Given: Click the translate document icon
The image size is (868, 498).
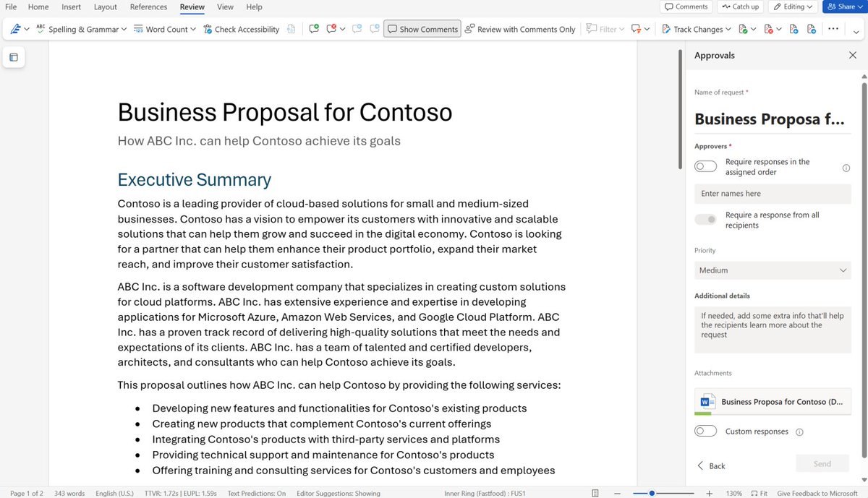Looking at the screenshot, I should point(291,29).
